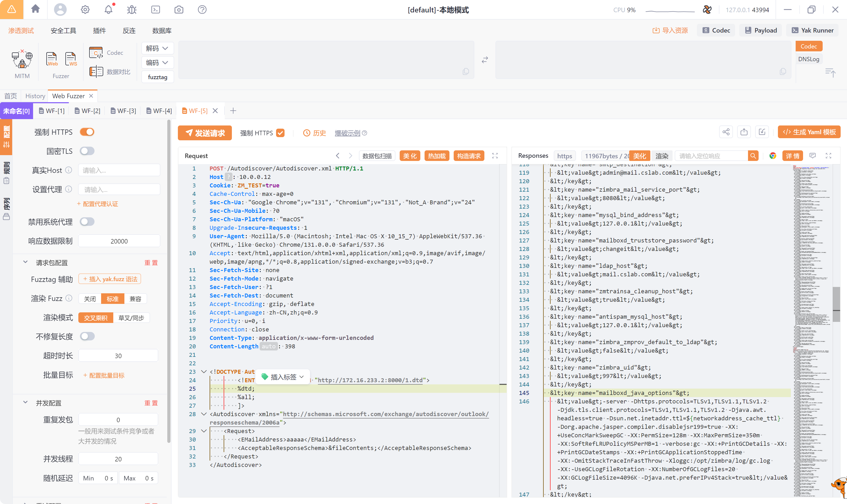Screen dimensions: 847x504
Task: Click the 响应数据限制 input field
Action: 119,241
